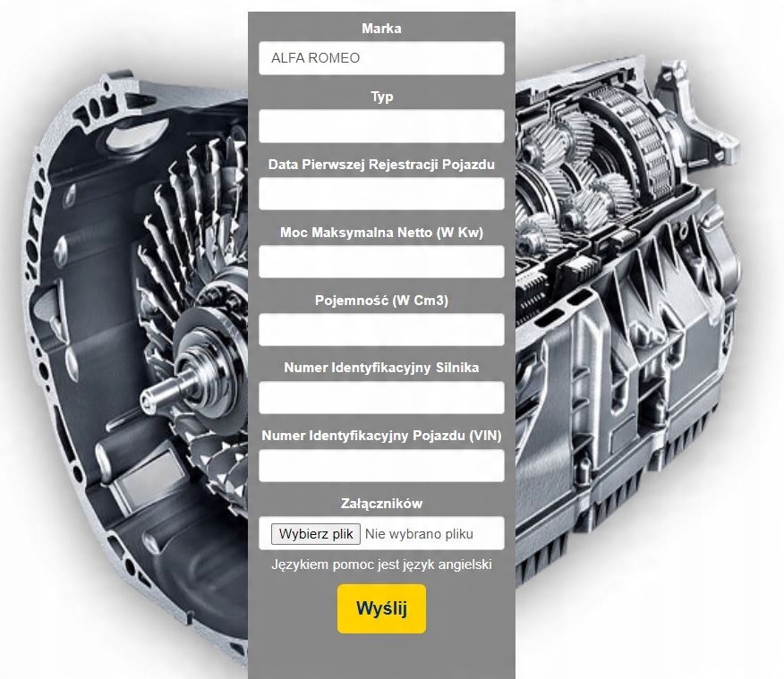Viewport: 784px width, 679px height.
Task: Click the 'Nie wybrano pliku' file status text
Action: 419,533
